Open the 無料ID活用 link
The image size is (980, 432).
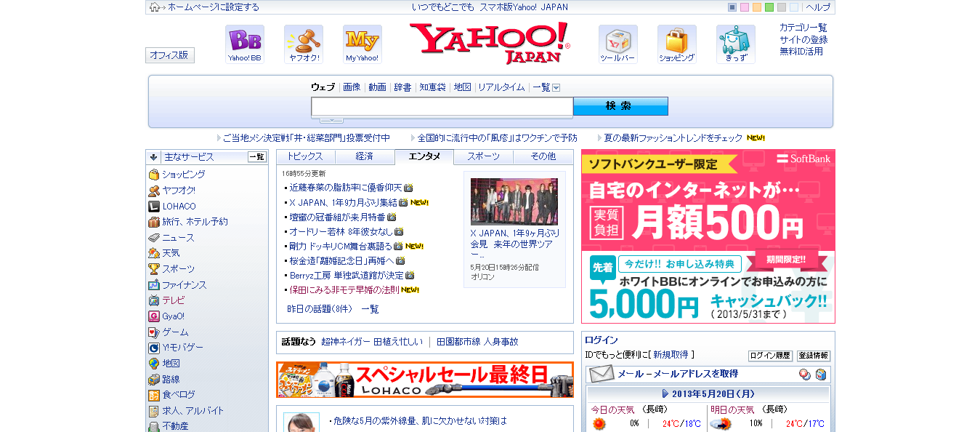click(x=801, y=52)
